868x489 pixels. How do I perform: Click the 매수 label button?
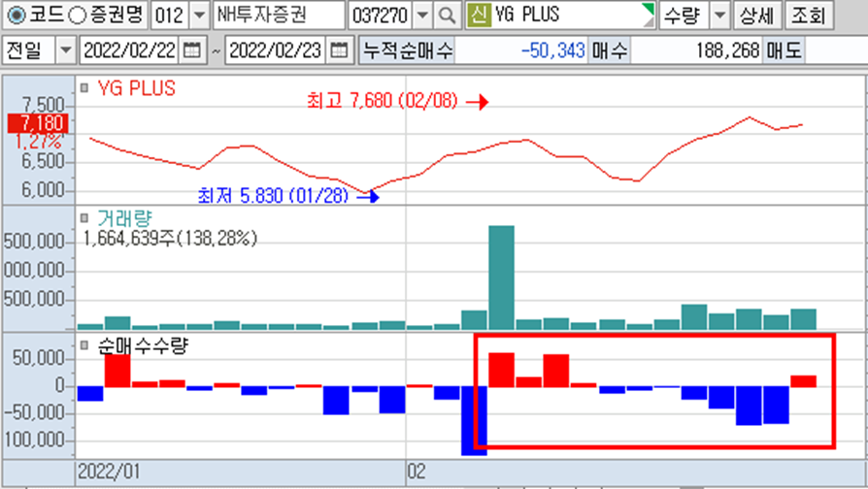pos(610,50)
